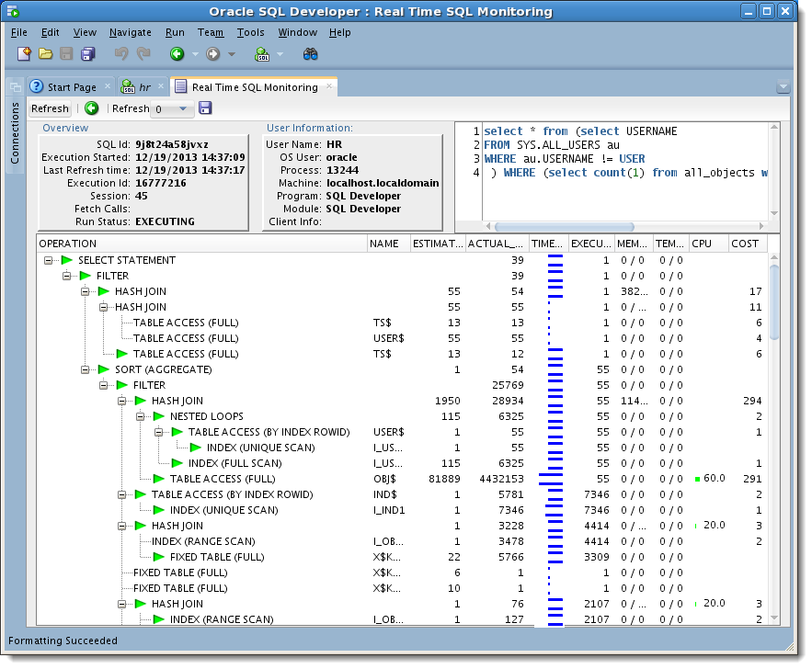Screen dimensions: 812x669
Task: Open the SQL Worksheet connection icon
Action: point(262,54)
